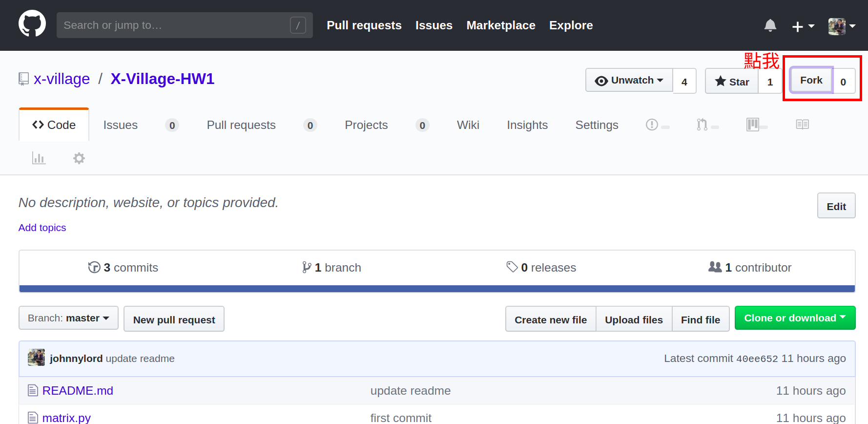
Task: Click the johnnylord avatar thumbnail
Action: 37,358
